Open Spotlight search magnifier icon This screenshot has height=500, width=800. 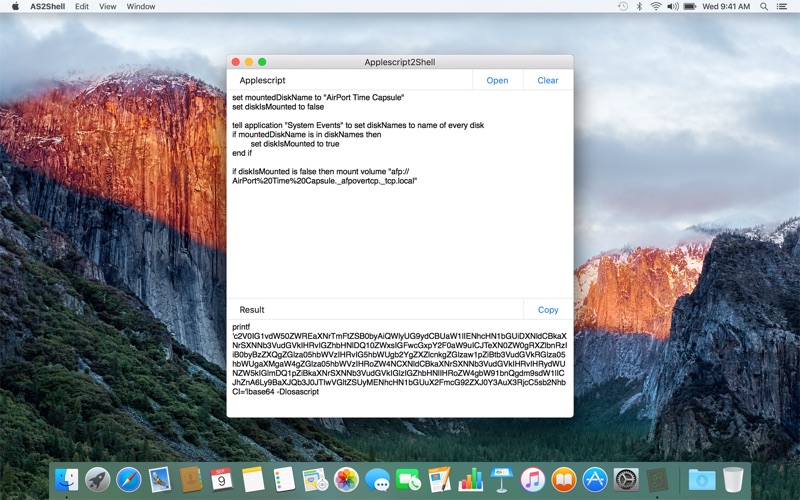pyautogui.click(x=764, y=7)
